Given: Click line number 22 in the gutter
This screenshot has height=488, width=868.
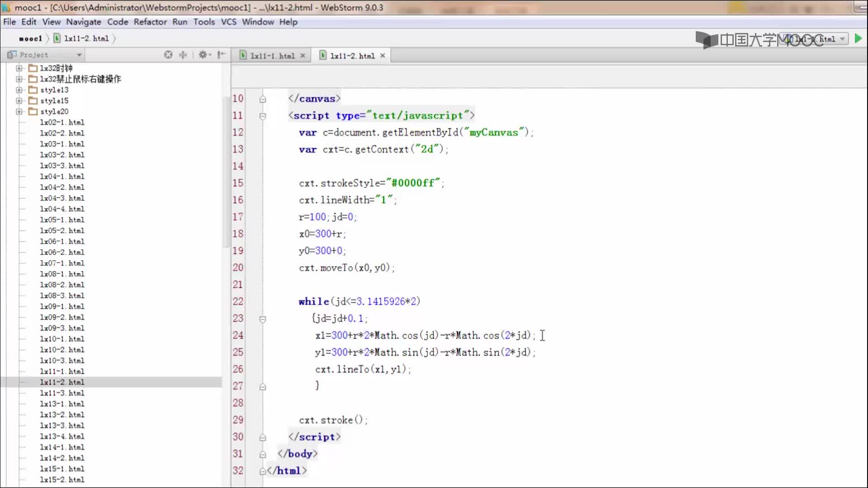Looking at the screenshot, I should (x=238, y=302).
